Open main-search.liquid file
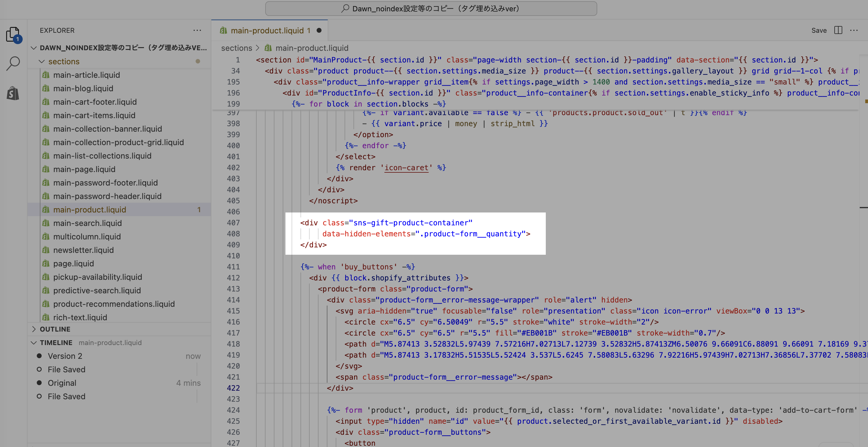 pyautogui.click(x=88, y=223)
